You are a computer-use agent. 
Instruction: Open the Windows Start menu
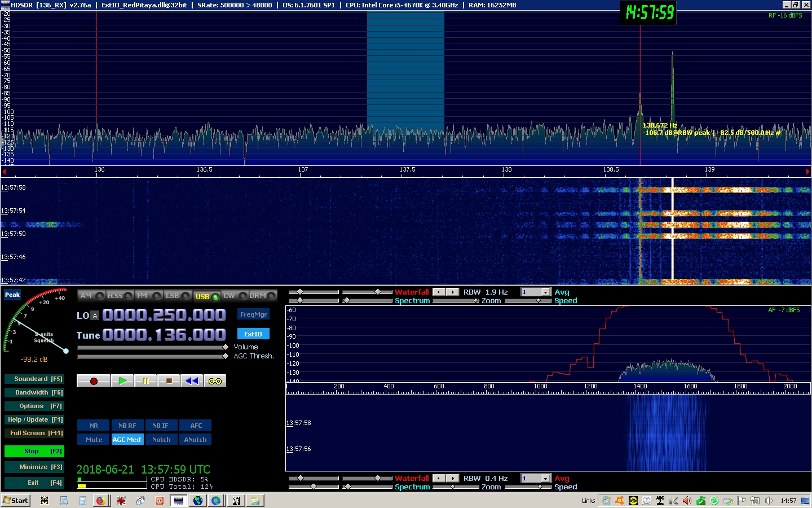click(16, 501)
